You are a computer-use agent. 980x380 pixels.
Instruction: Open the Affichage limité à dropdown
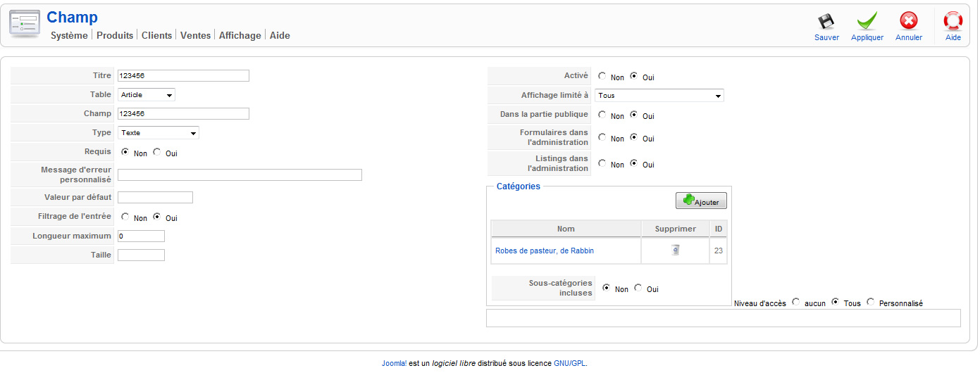click(659, 95)
